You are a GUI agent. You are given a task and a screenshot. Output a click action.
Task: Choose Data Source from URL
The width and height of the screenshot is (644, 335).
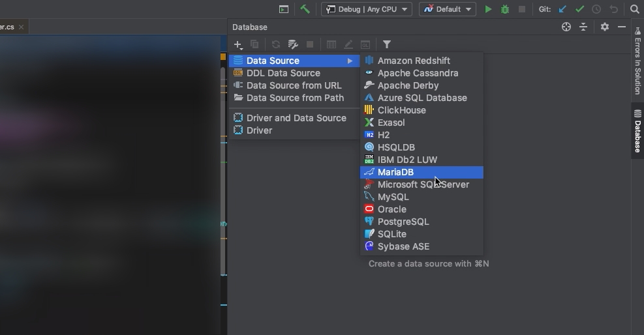294,85
